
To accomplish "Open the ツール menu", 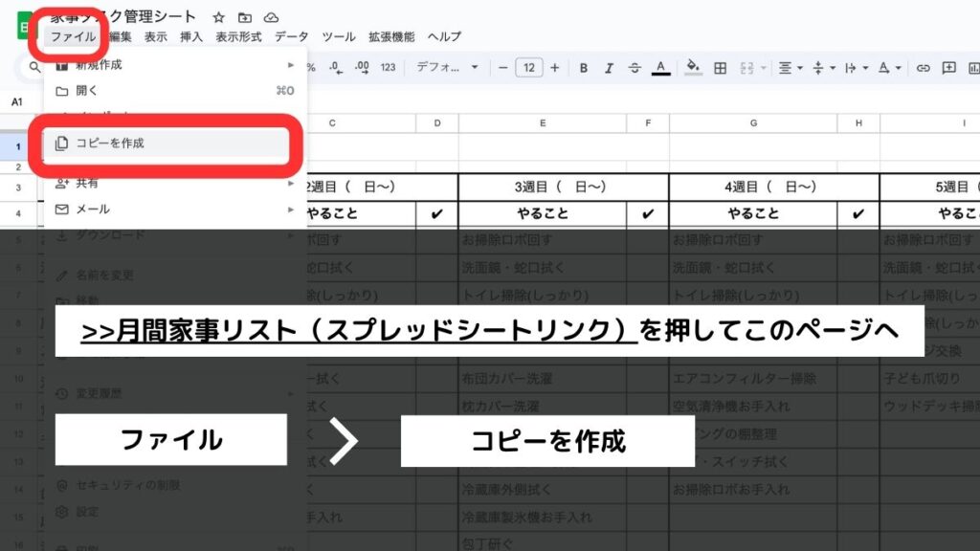I will pos(339,37).
